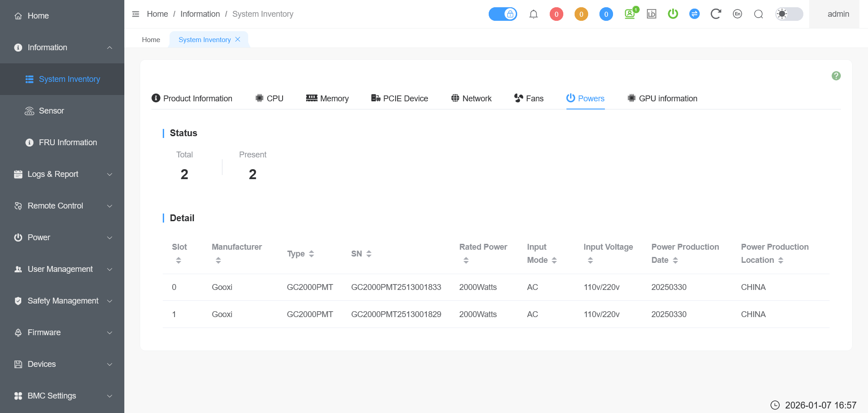Click the green help question mark icon

tap(836, 76)
